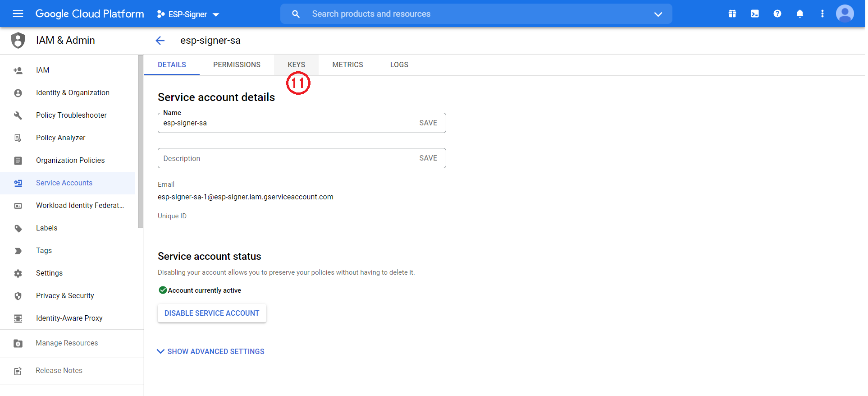Click the esp-signer-sa page title

[210, 41]
